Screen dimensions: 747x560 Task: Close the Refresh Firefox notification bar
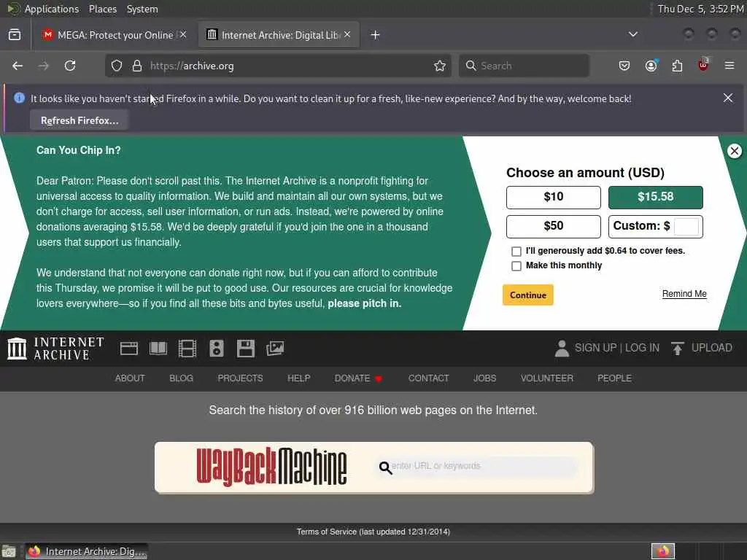pos(728,98)
